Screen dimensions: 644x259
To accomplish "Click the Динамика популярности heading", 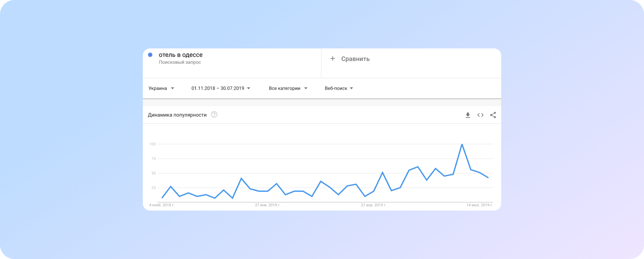I will [177, 115].
